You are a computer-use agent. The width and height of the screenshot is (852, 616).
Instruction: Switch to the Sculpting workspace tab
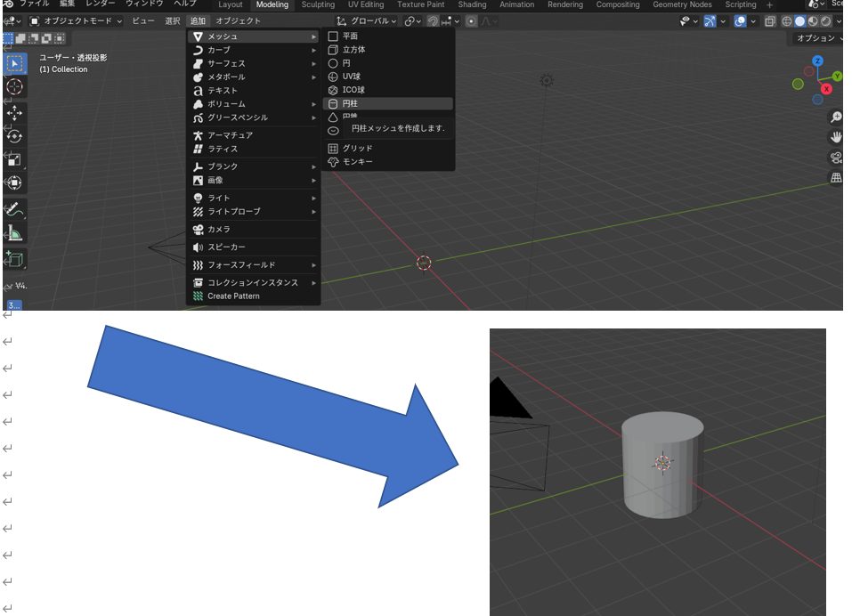318,5
